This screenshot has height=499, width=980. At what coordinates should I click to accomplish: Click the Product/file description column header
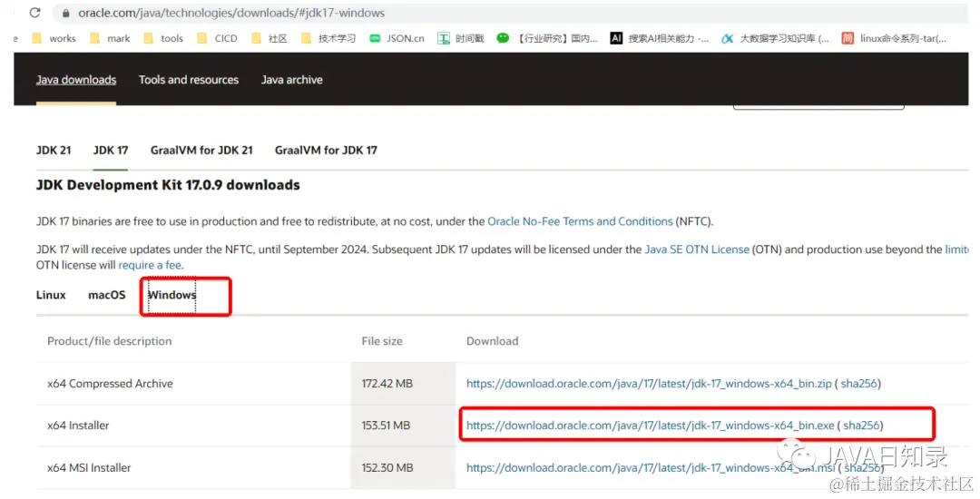(x=110, y=341)
